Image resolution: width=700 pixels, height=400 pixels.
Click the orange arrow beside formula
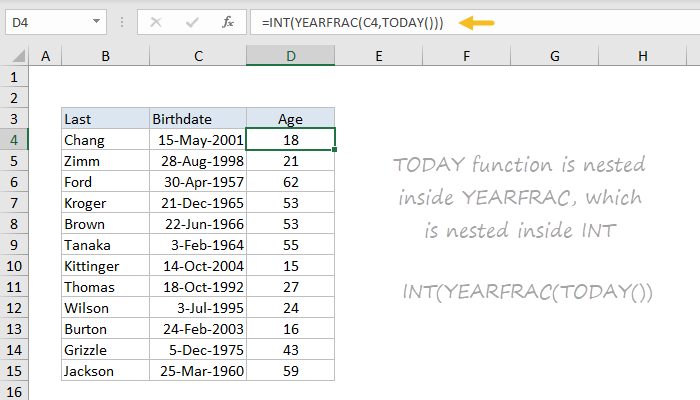pos(476,22)
